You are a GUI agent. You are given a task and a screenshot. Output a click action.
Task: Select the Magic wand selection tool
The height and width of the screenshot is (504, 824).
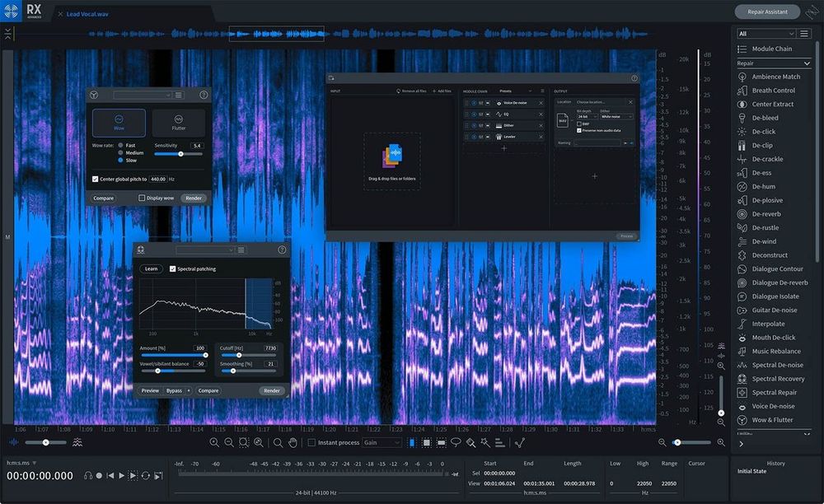(x=485, y=442)
